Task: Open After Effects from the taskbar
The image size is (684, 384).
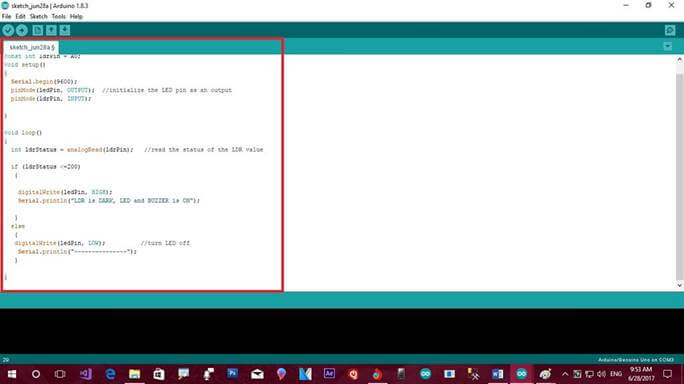Action: pyautogui.click(x=329, y=374)
